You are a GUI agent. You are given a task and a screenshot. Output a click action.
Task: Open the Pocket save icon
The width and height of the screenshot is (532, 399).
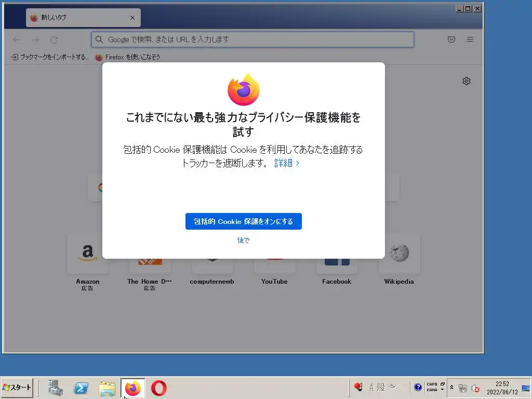tap(451, 39)
